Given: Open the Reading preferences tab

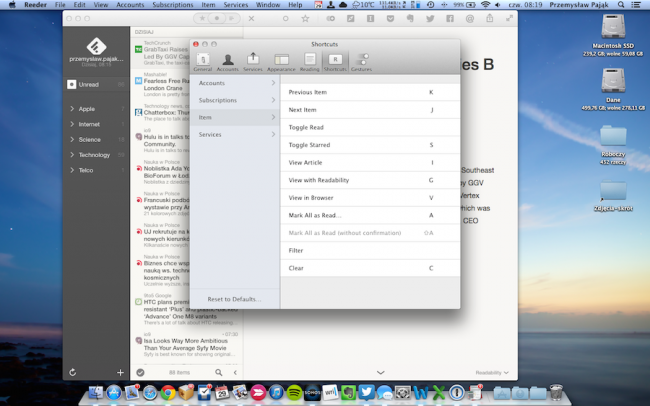Looking at the screenshot, I should pyautogui.click(x=309, y=62).
